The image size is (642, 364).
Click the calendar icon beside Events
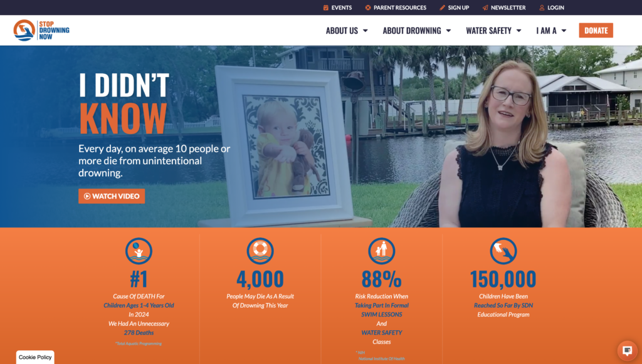tap(326, 8)
